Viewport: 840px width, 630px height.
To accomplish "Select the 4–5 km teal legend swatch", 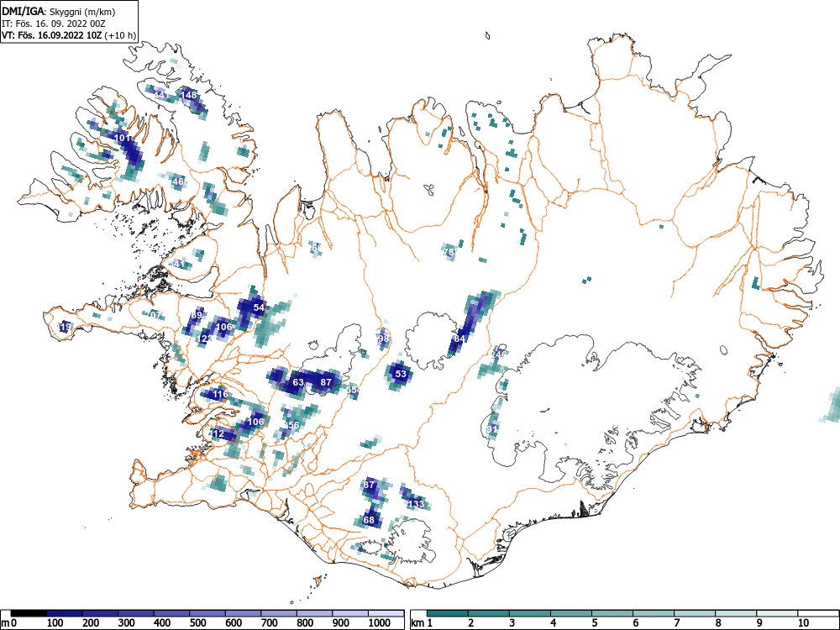I will pos(571,613).
